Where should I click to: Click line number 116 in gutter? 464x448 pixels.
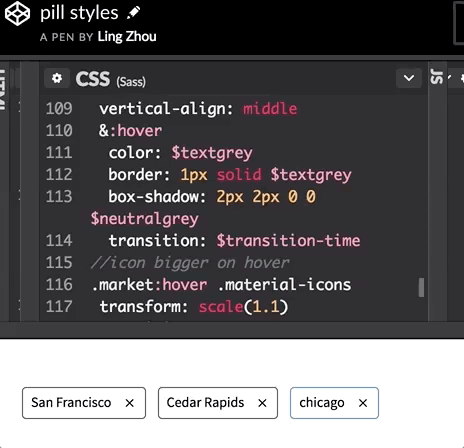click(59, 285)
